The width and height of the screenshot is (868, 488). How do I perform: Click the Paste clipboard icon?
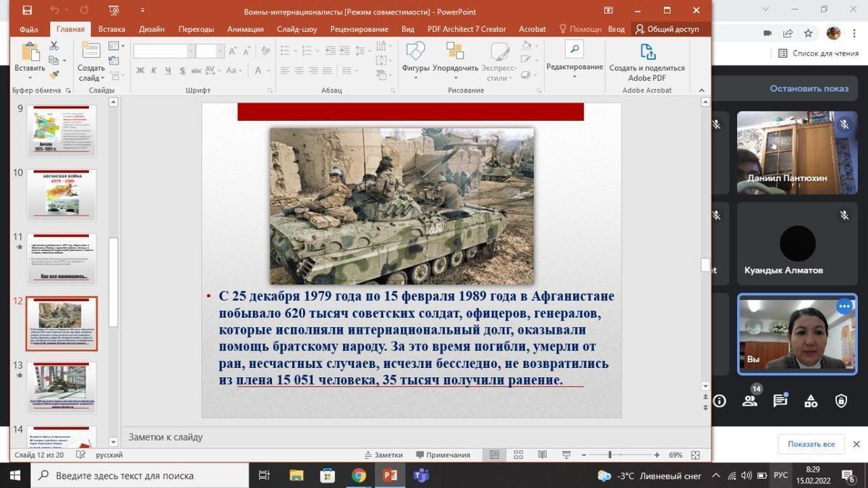[x=30, y=52]
